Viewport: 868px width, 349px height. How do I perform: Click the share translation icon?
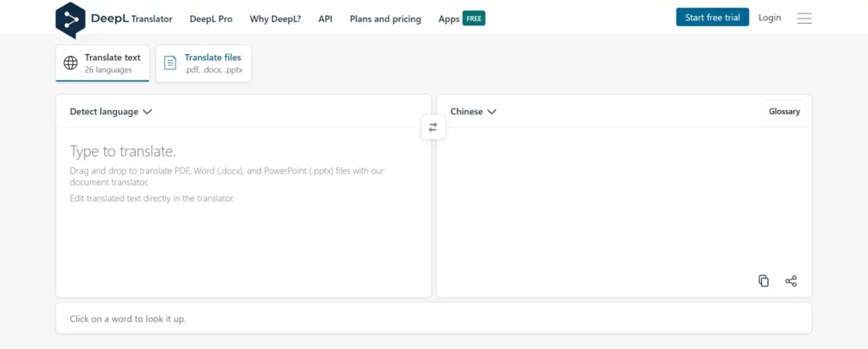coord(791,281)
